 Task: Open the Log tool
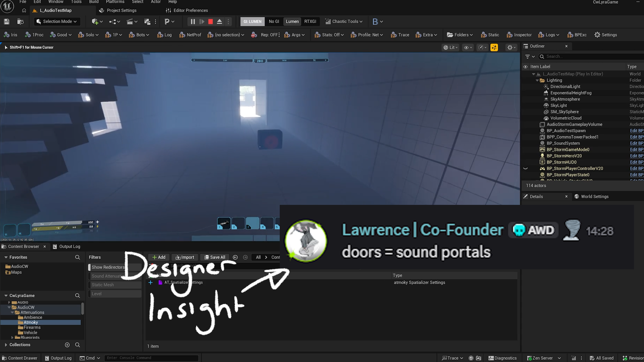pyautogui.click(x=164, y=35)
